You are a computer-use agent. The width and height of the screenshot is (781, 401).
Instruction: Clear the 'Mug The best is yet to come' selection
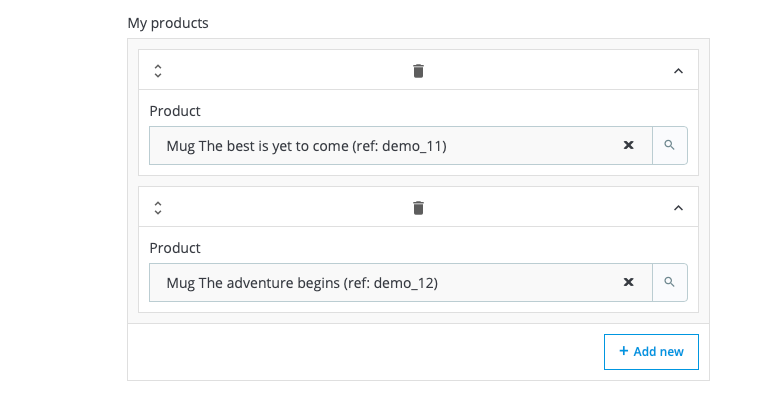(629, 145)
